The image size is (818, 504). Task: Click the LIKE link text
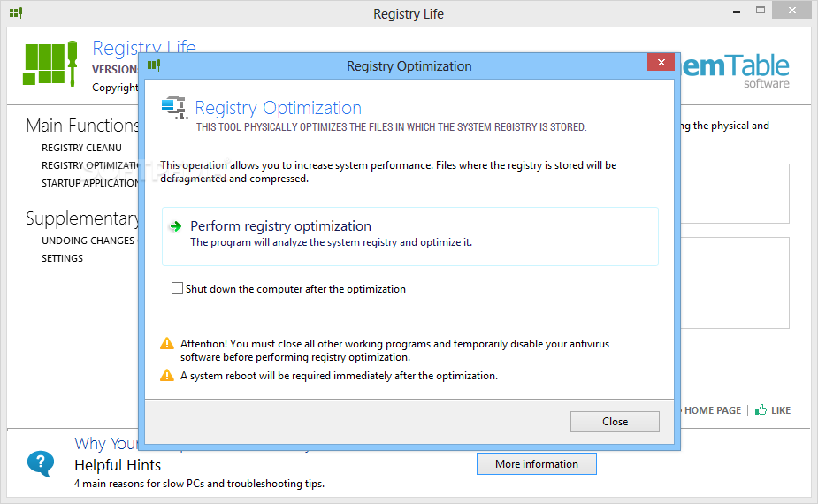pos(781,410)
